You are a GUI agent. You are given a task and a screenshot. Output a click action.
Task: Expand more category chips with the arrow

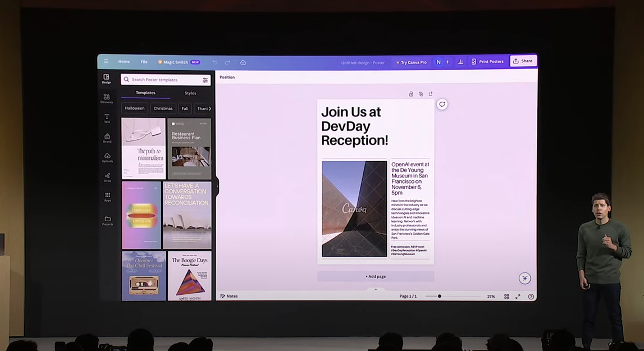coord(209,108)
